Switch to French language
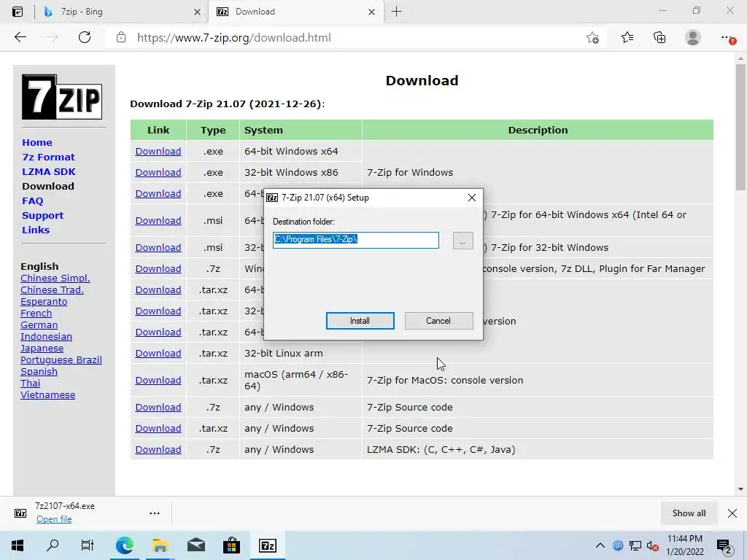 36,314
